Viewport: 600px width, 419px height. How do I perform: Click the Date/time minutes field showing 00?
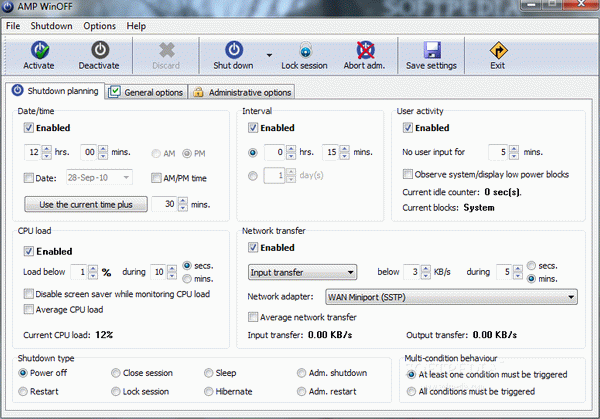point(89,152)
